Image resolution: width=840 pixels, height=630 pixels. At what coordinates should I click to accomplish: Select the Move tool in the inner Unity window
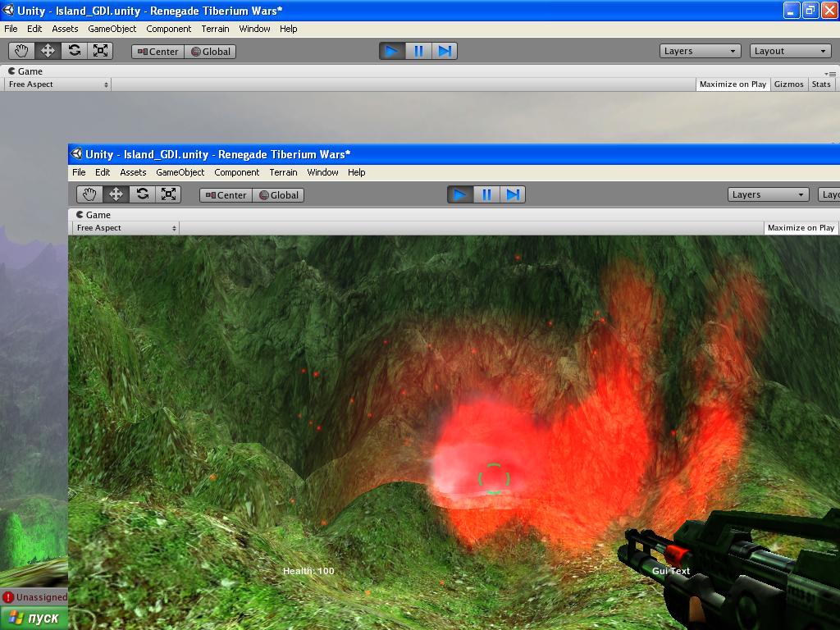pyautogui.click(x=116, y=194)
